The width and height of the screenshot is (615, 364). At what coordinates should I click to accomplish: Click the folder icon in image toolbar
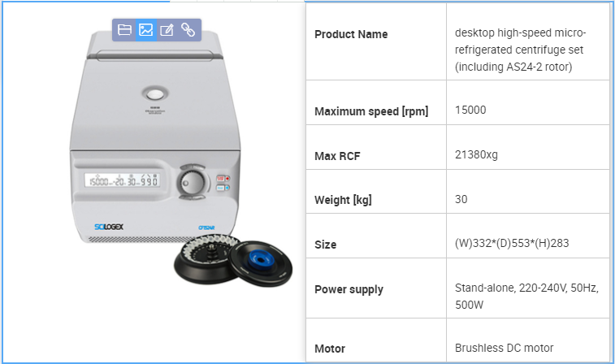click(124, 30)
